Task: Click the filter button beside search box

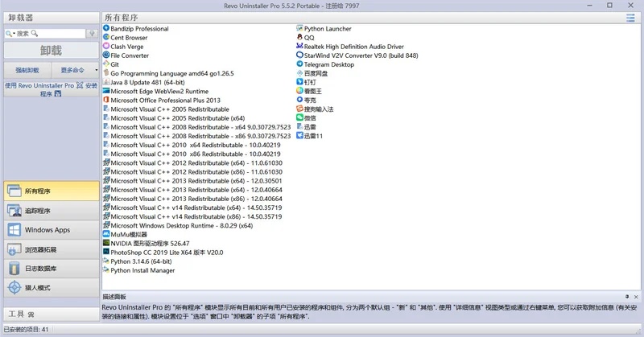Action: [92, 34]
